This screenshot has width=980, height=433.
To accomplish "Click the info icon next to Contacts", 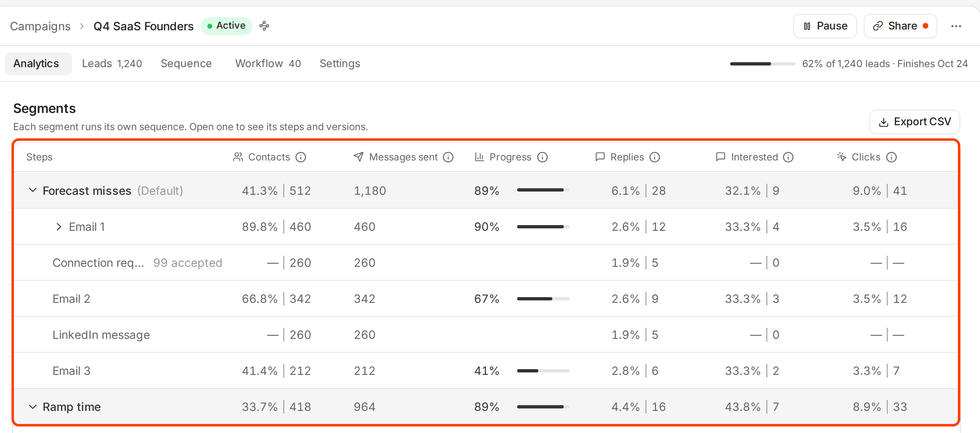I will [x=301, y=157].
